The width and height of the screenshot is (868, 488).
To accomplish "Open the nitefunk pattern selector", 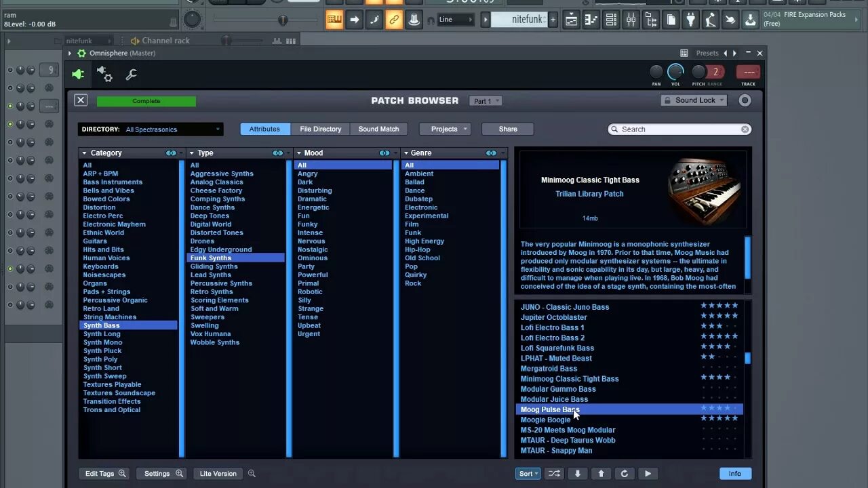I will (519, 20).
